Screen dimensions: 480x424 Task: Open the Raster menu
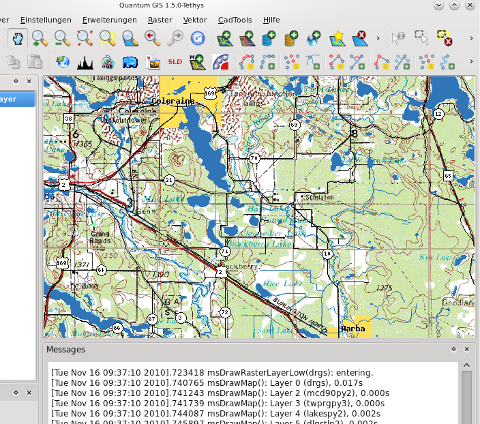[160, 20]
